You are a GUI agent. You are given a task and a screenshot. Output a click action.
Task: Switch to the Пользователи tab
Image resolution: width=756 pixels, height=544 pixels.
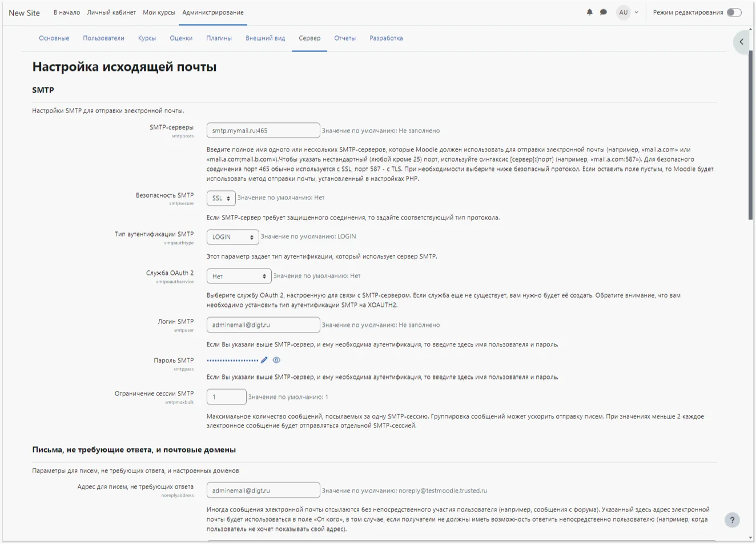103,38
